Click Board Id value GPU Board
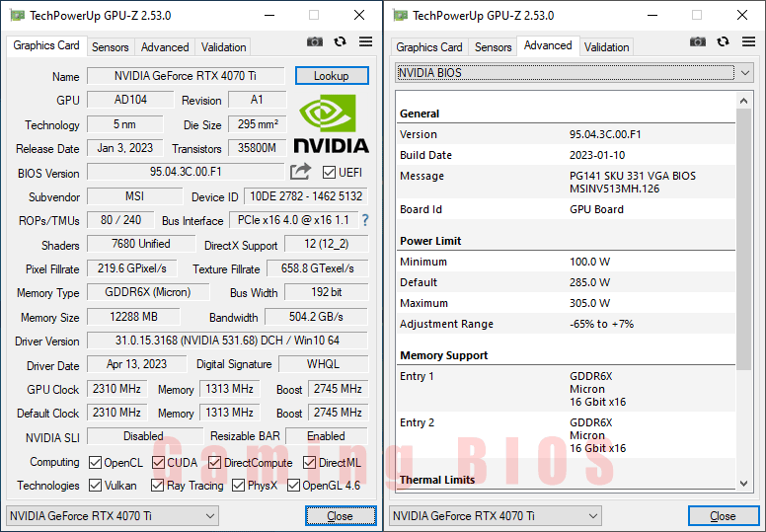 pos(596,209)
